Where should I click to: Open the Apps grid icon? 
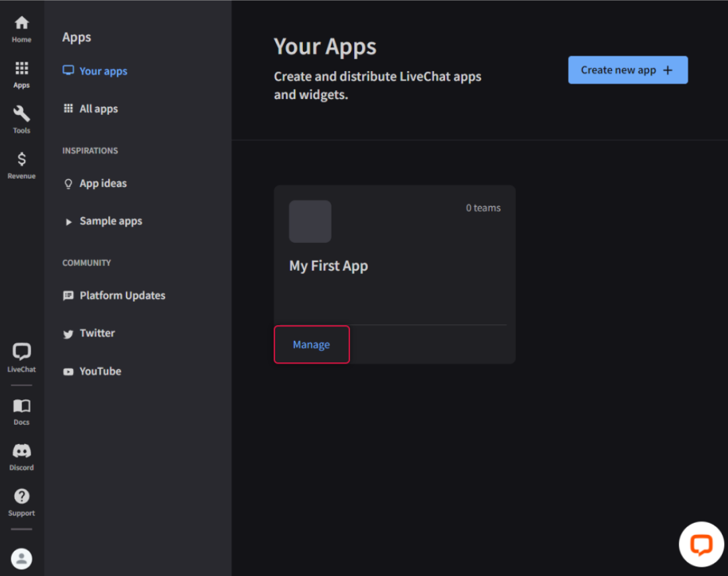coord(21,68)
